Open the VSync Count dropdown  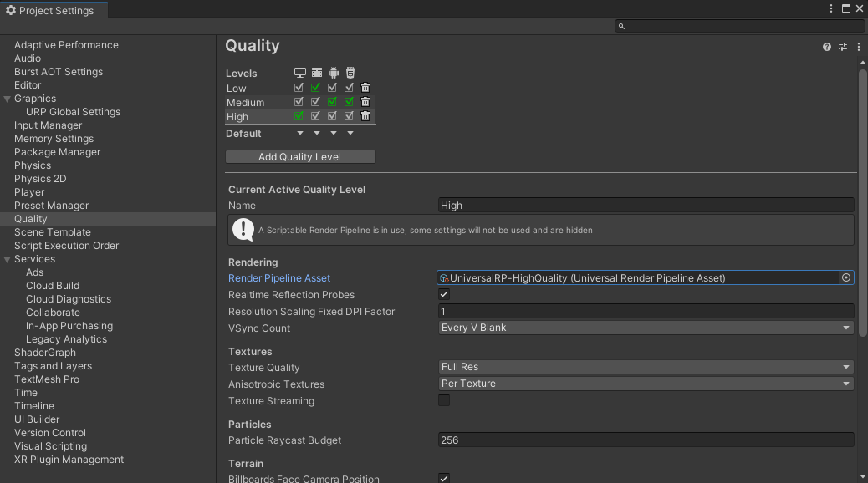point(646,328)
